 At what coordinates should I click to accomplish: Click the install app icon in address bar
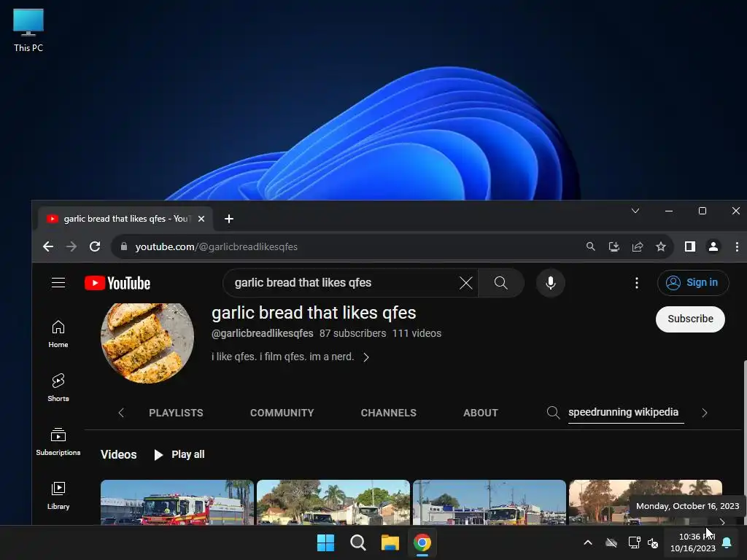click(614, 246)
